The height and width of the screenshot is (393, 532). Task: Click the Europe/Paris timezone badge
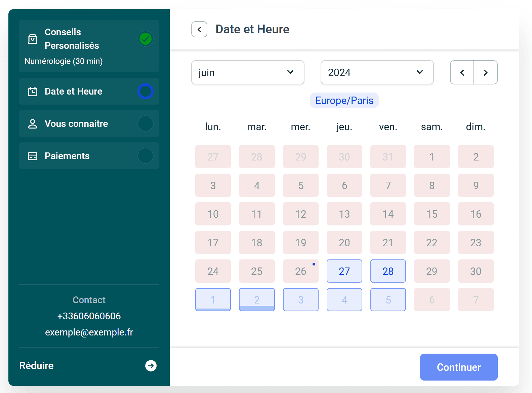point(344,100)
